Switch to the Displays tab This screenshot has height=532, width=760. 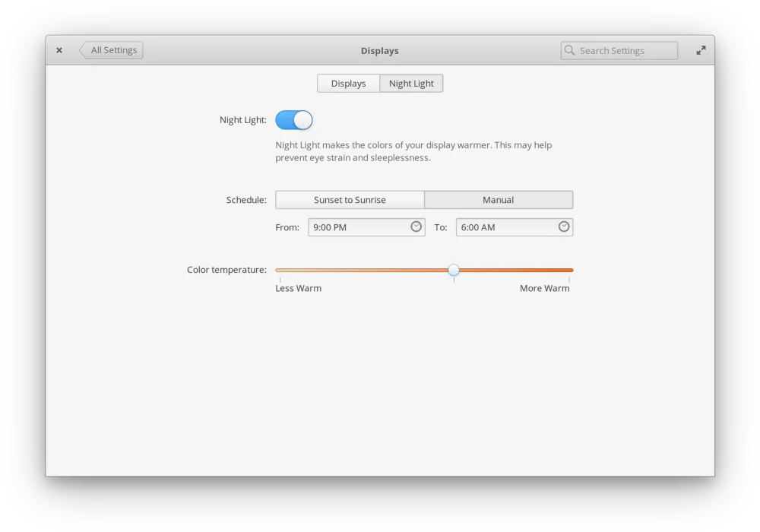[x=348, y=83]
